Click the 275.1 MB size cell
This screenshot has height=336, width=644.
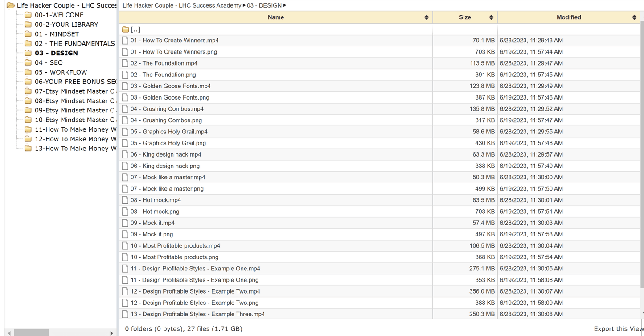482,269
